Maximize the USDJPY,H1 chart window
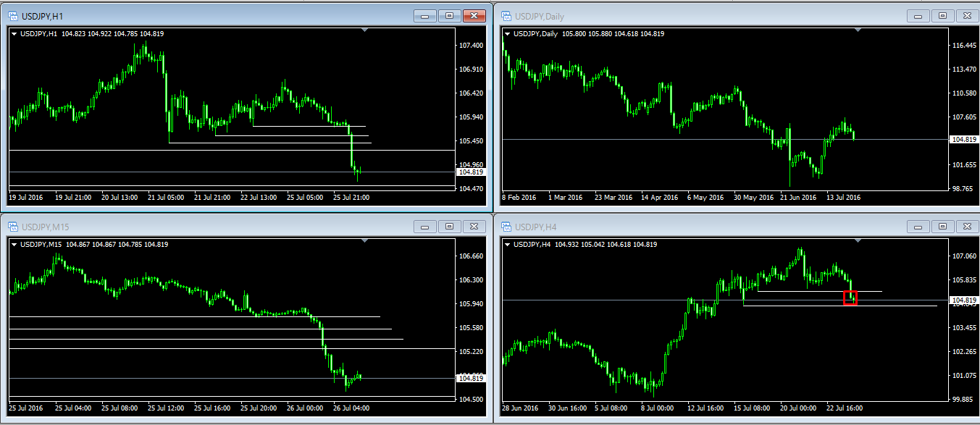The height and width of the screenshot is (425, 980). point(449,16)
